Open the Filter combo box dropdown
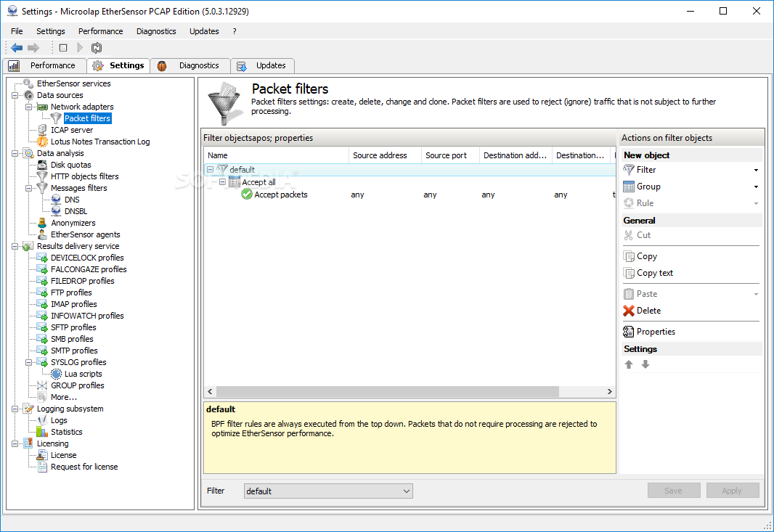Viewport: 774px width, 532px height. coord(407,491)
